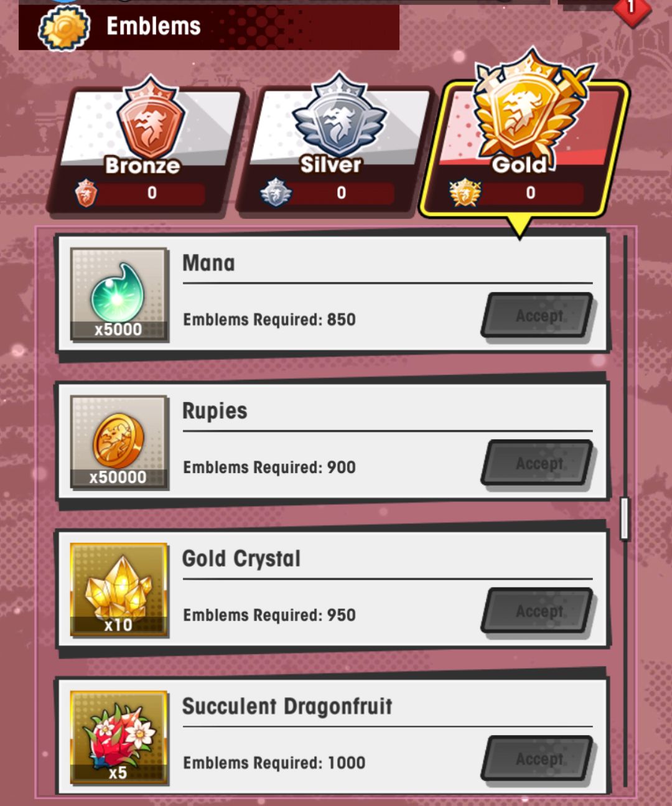Accept the Mana reward
This screenshot has height=806, width=672.
click(x=538, y=316)
